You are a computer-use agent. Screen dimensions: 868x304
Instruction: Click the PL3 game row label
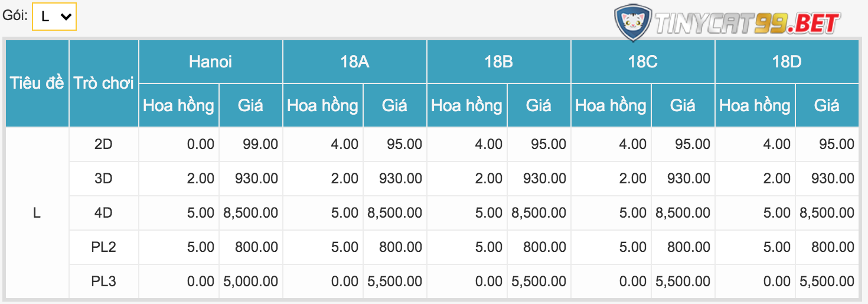(104, 282)
